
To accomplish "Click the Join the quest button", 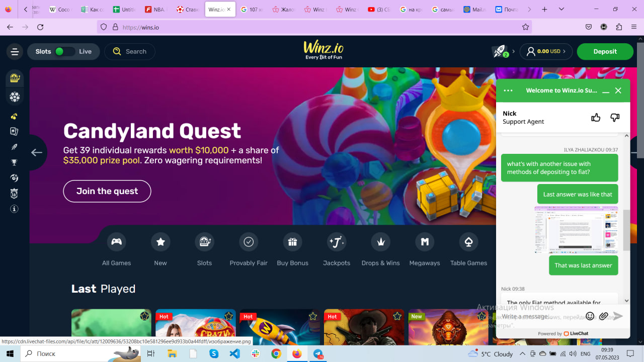I will click(x=107, y=191).
